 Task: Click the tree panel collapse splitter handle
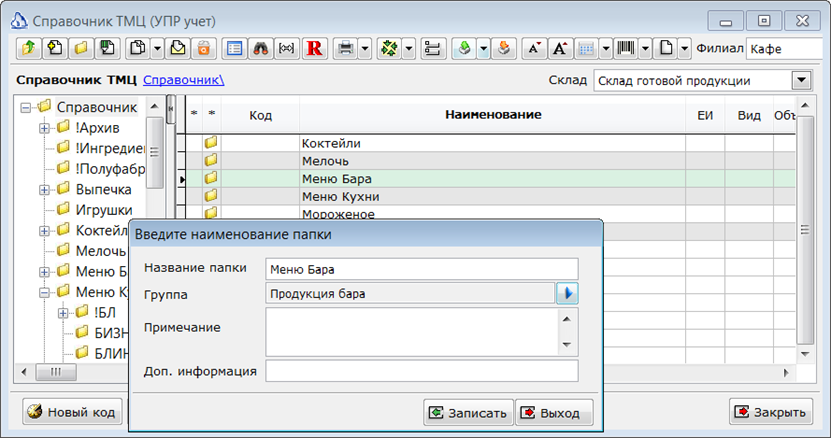(x=170, y=109)
